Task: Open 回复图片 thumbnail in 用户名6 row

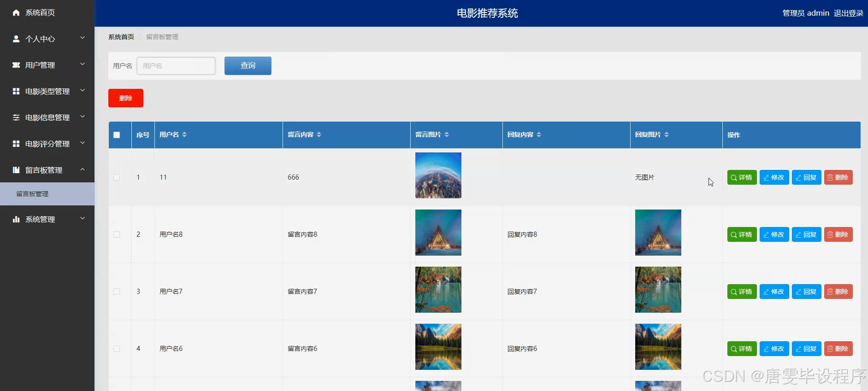Action: click(x=658, y=347)
